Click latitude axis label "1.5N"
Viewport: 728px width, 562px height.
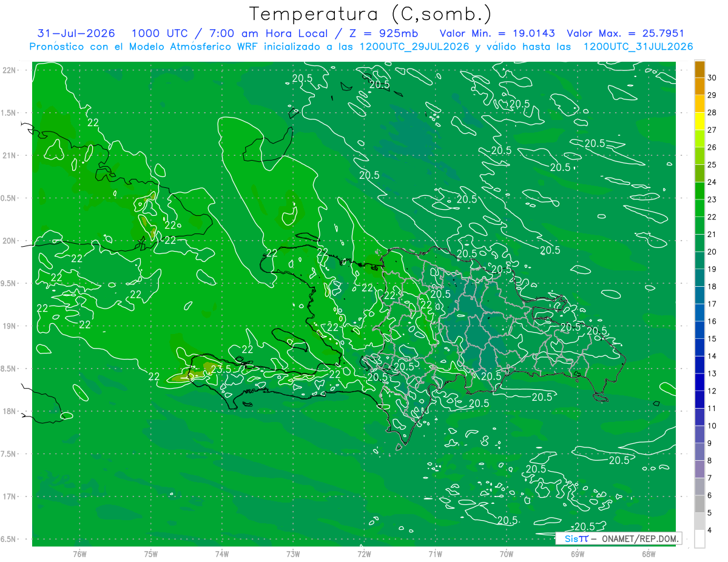8,113
